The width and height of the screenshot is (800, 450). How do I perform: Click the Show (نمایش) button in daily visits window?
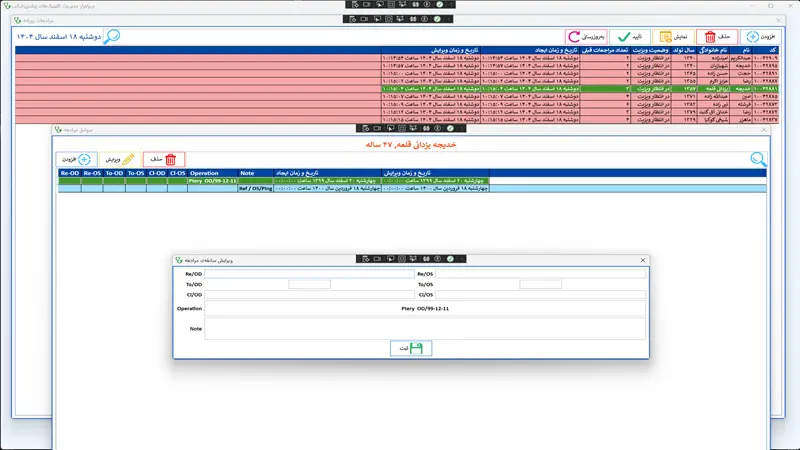(672, 37)
